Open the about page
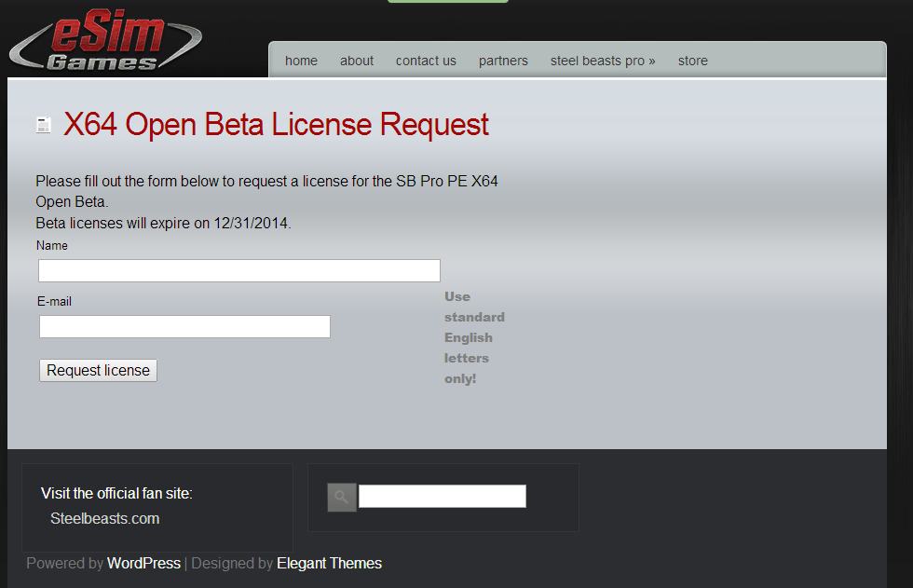 (357, 61)
